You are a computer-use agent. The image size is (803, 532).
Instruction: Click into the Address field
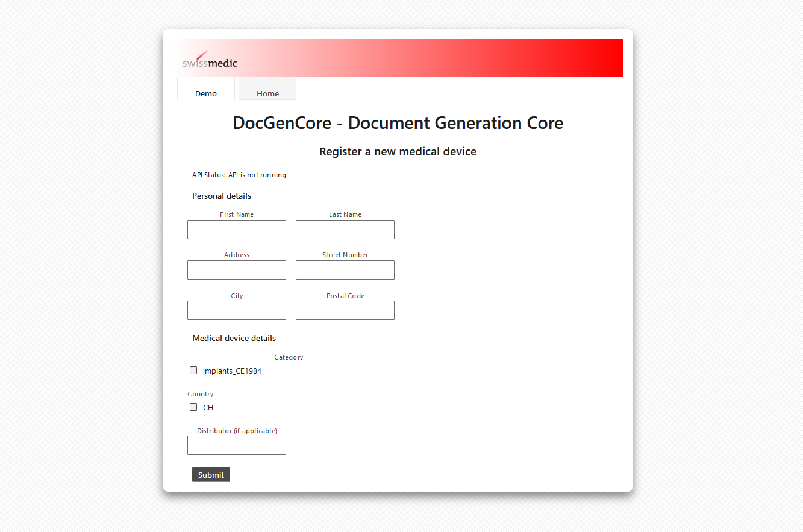tap(237, 270)
